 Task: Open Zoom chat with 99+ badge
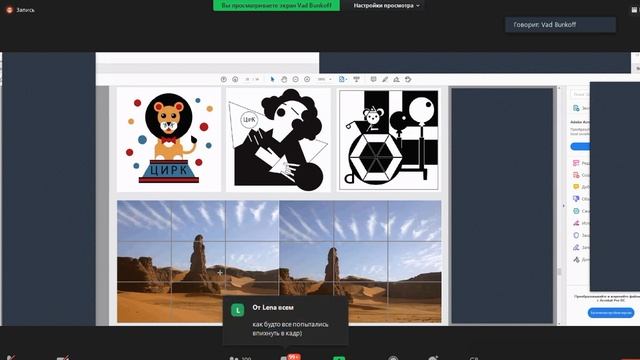[x=291, y=357]
